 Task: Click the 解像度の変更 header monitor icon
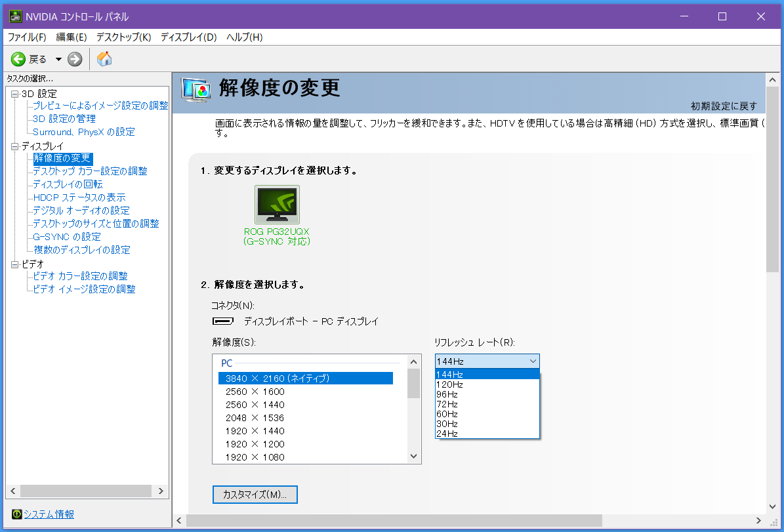[196, 90]
